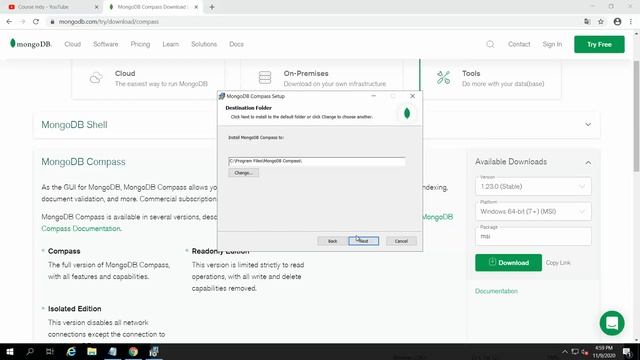Expand the MongoDB Shell section
This screenshot has height=360, width=640.
[x=588, y=124]
